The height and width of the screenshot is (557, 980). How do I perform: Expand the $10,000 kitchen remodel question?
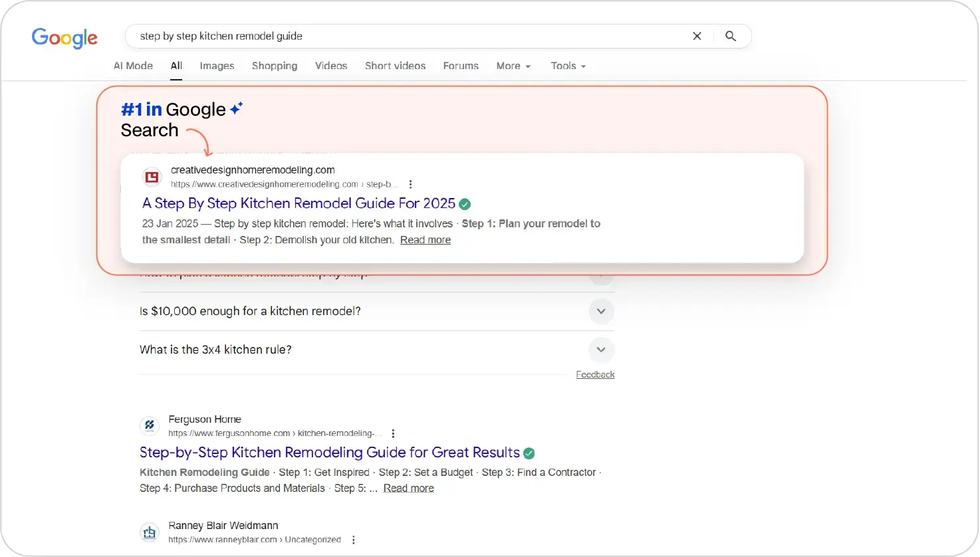coord(600,311)
